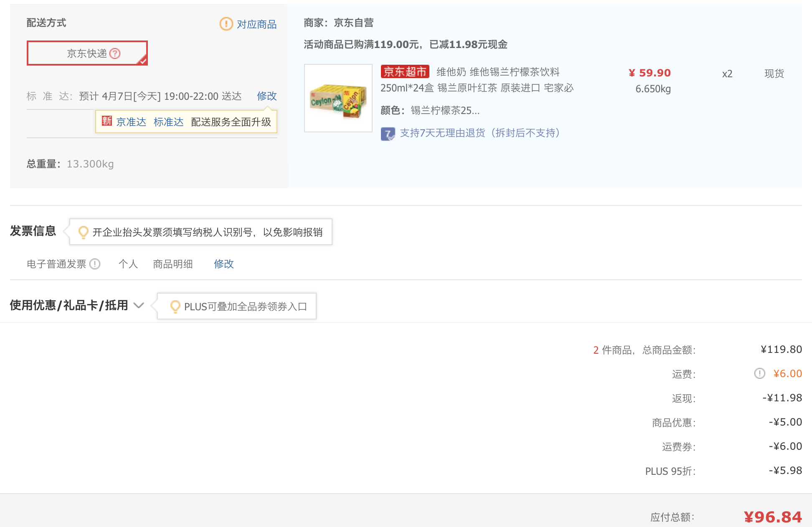Screen dimensions: 812x527
Task: Click the question mark icon in 京东快递
Action: tap(115, 53)
